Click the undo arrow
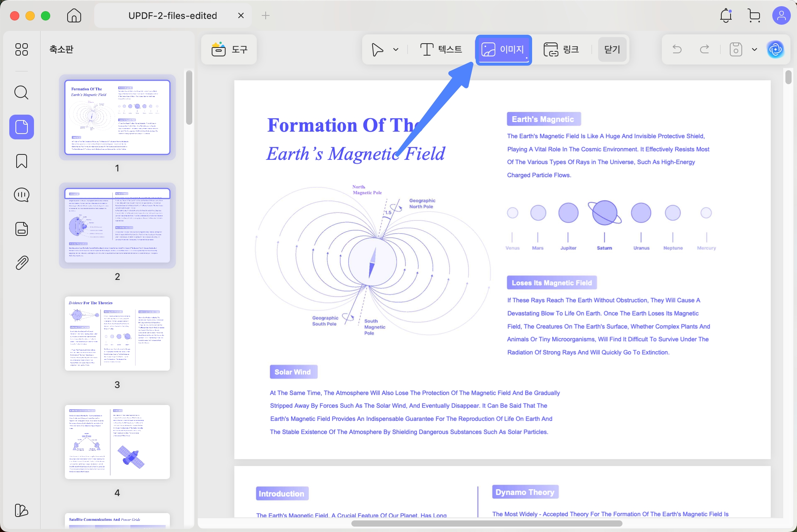This screenshot has width=797, height=532. [677, 49]
